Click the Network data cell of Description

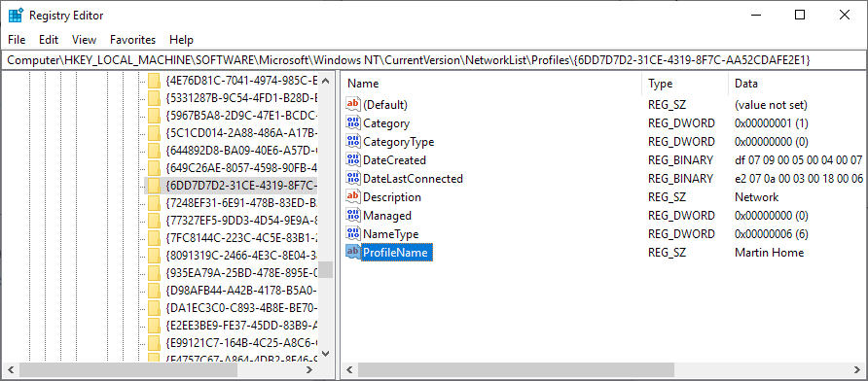tap(756, 197)
